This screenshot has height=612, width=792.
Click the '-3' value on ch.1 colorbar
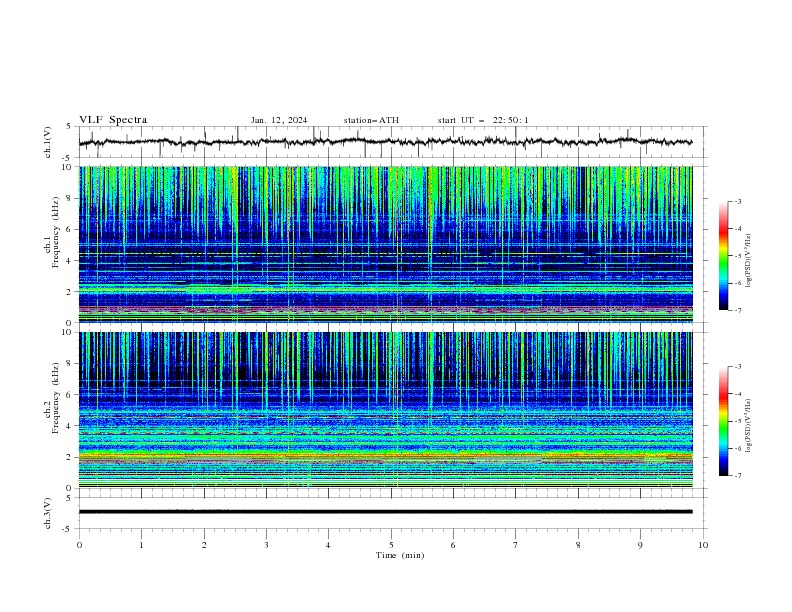(738, 202)
